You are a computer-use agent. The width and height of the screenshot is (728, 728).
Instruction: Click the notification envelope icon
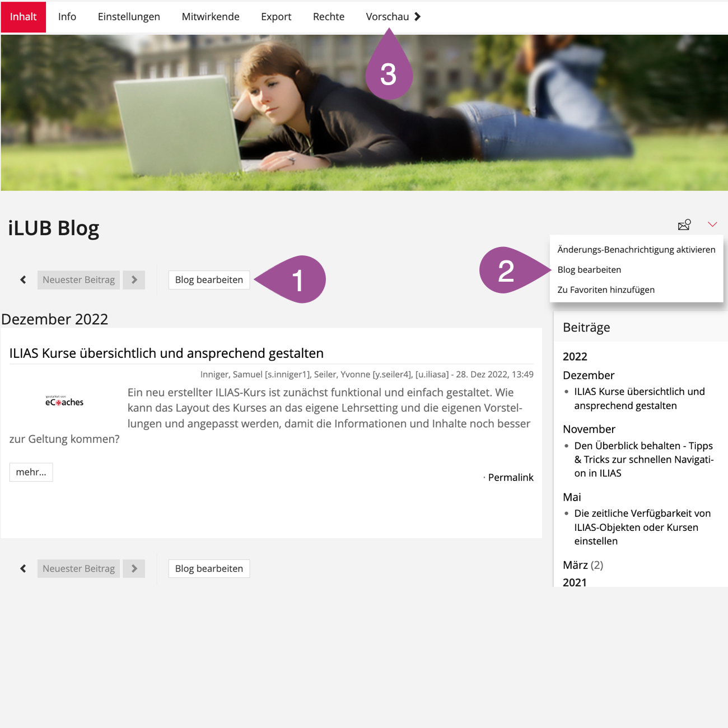click(x=684, y=225)
